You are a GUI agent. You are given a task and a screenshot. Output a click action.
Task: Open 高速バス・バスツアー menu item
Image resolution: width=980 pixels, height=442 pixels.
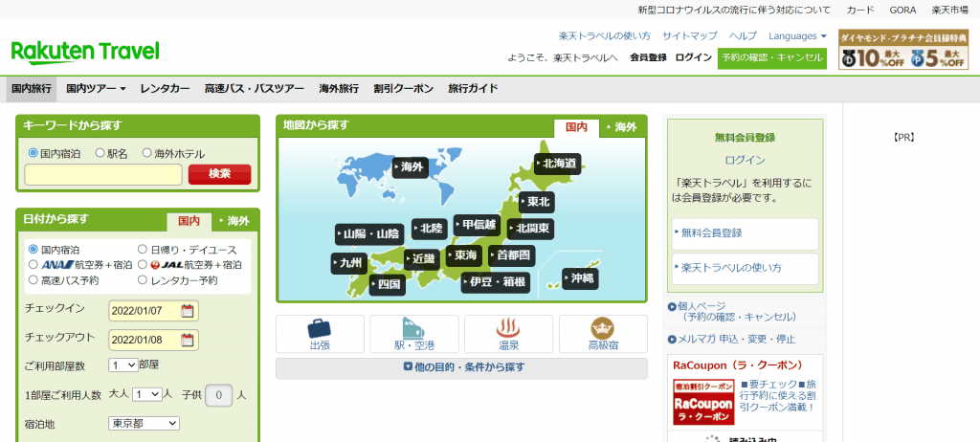coord(255,89)
